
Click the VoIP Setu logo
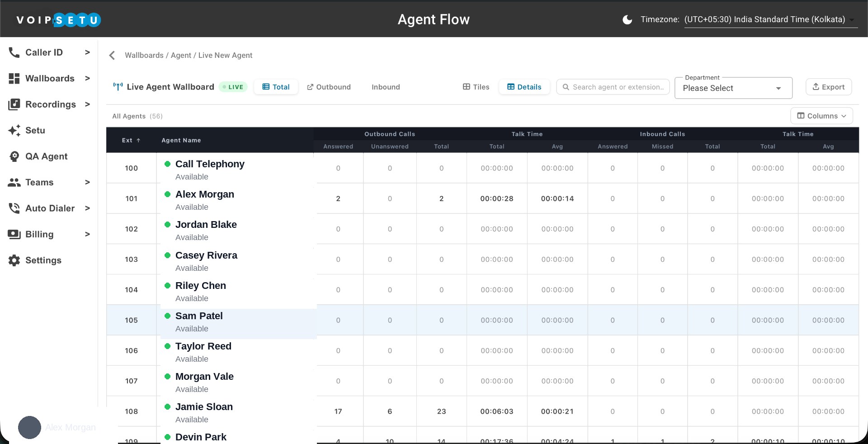[x=58, y=20]
